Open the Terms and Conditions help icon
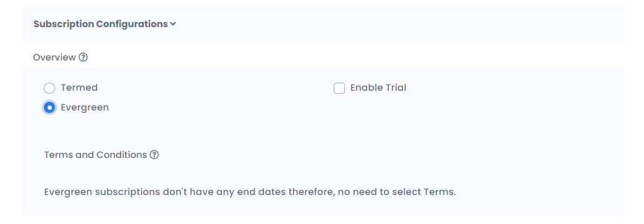Screen dimensions: 644x224 pyautogui.click(x=154, y=155)
